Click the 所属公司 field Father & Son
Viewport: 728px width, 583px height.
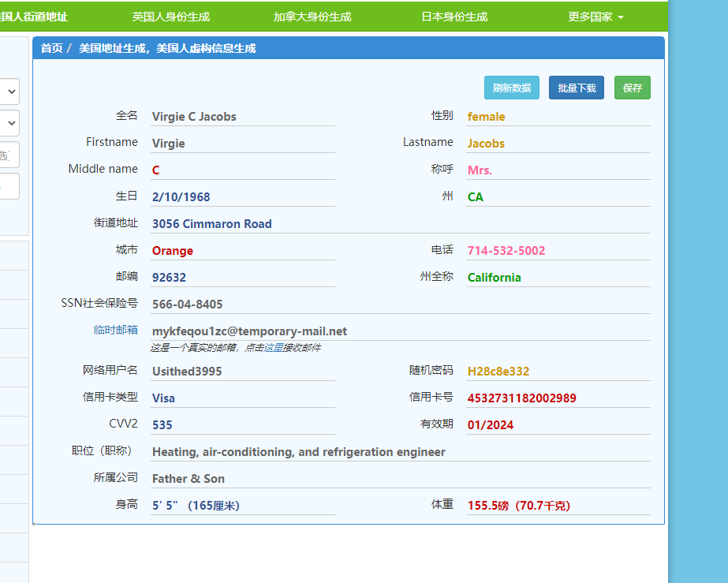(400, 479)
